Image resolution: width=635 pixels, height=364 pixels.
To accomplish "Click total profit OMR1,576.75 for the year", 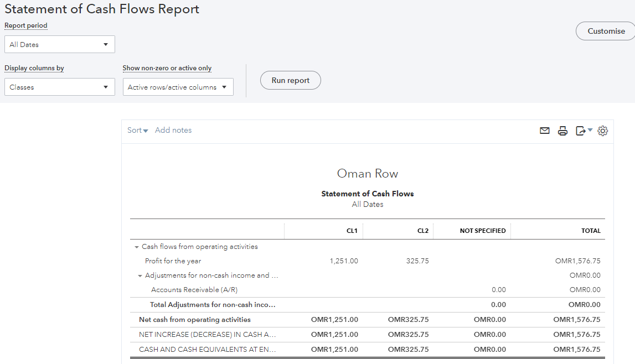I will [577, 261].
